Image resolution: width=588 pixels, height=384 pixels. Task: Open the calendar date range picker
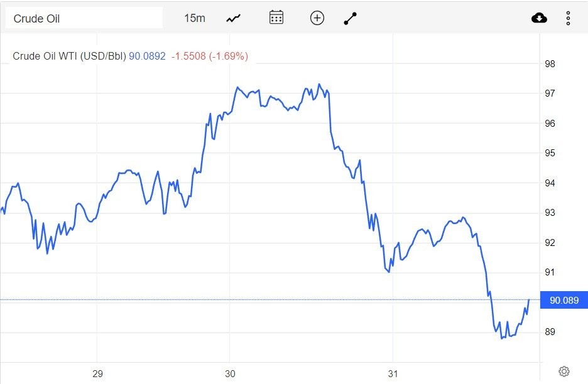click(x=276, y=18)
